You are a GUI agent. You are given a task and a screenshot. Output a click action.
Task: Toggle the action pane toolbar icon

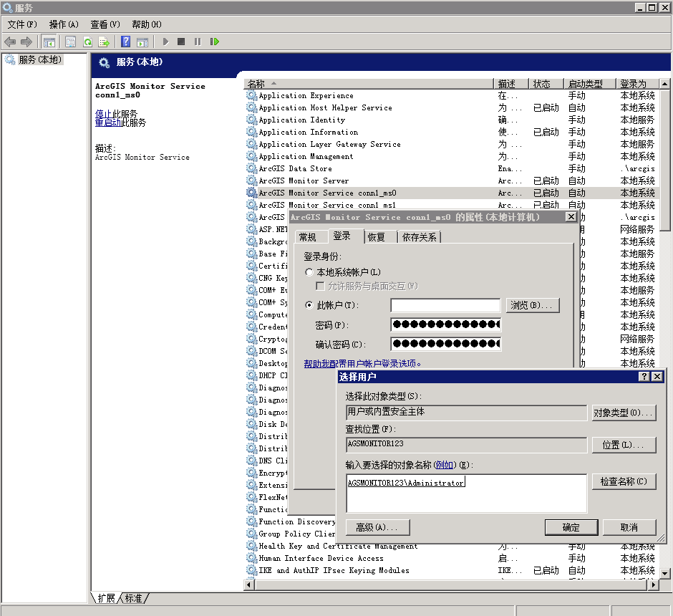(x=142, y=42)
